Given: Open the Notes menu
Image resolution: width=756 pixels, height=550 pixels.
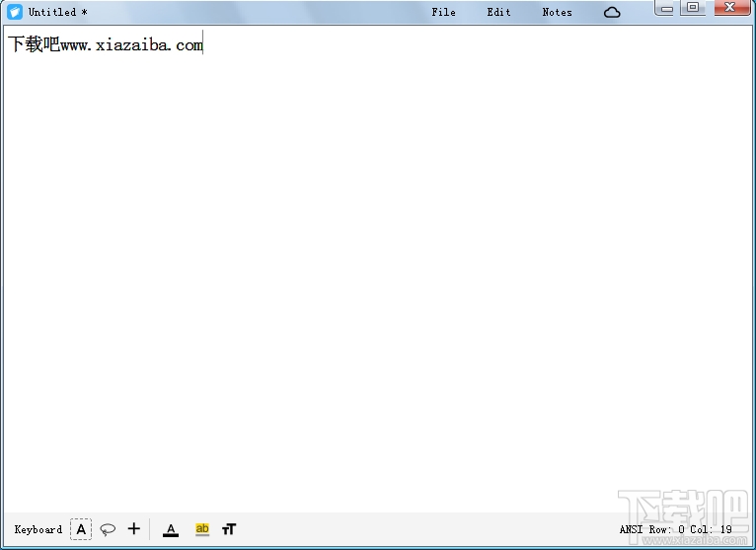Looking at the screenshot, I should 557,12.
